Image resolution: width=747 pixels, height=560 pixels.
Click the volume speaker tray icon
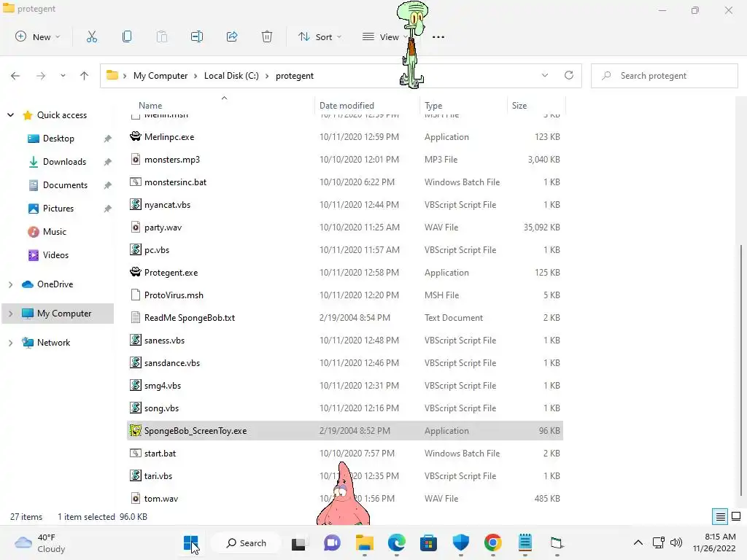click(x=676, y=542)
